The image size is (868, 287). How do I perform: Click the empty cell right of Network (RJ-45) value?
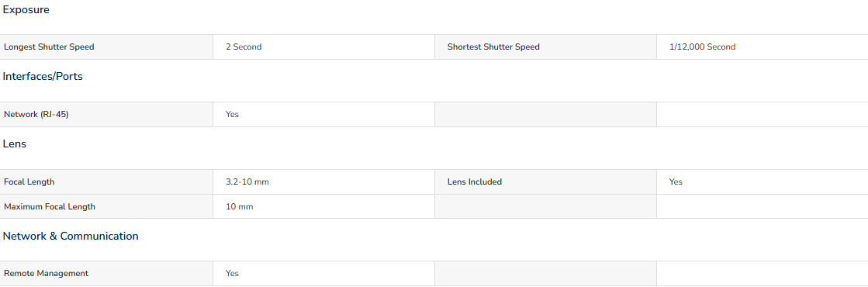click(545, 115)
